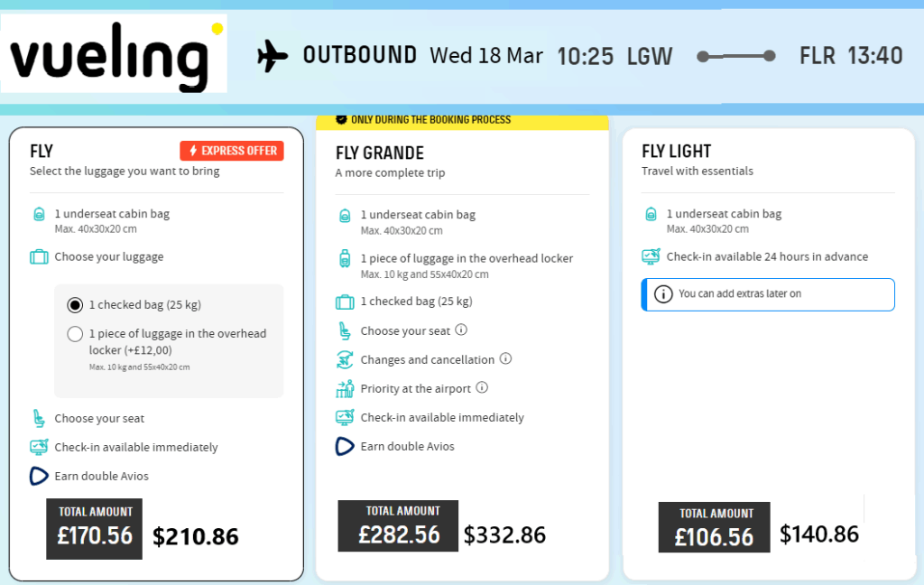Click the info icon beside Priority at the airport

(482, 388)
